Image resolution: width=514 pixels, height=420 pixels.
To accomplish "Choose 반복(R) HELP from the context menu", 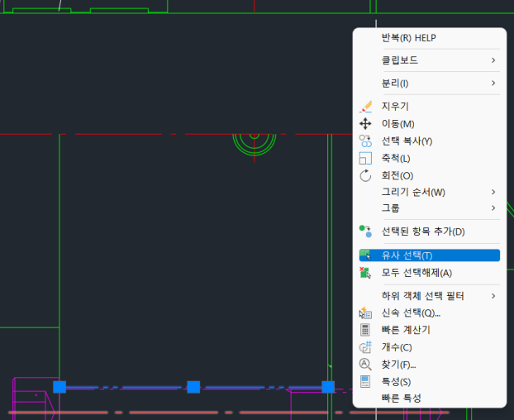I will pyautogui.click(x=430, y=38).
